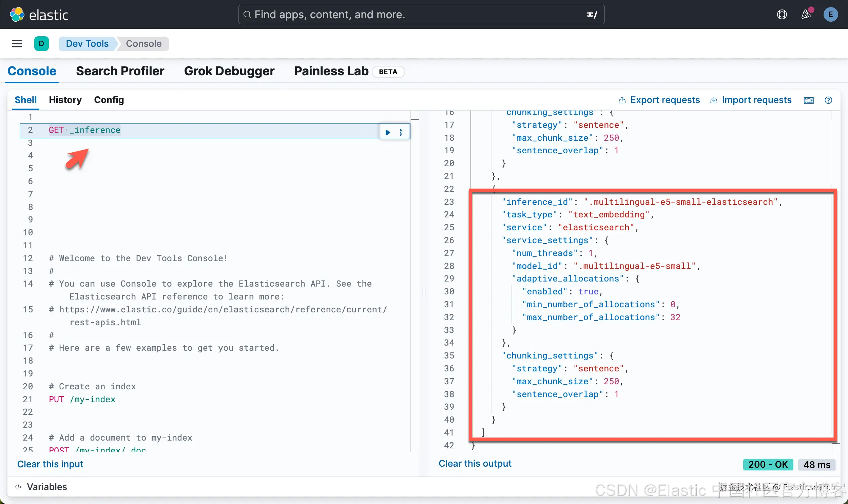Click Clear this output
Image resolution: width=848 pixels, height=504 pixels.
pos(475,464)
